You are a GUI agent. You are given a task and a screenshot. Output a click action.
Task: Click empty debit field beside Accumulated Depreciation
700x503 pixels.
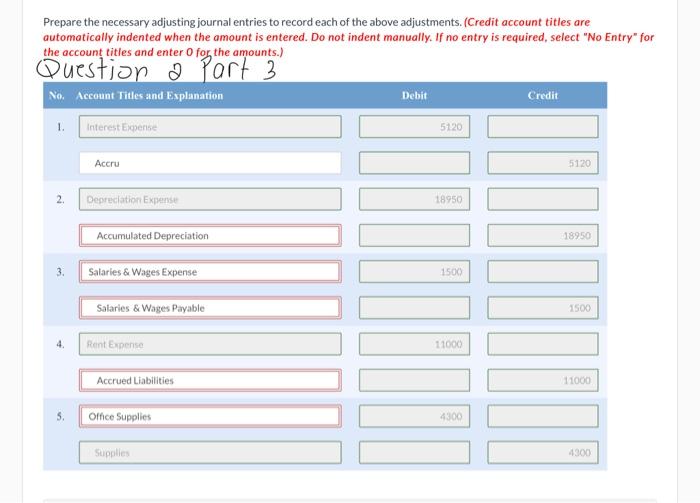click(x=414, y=235)
